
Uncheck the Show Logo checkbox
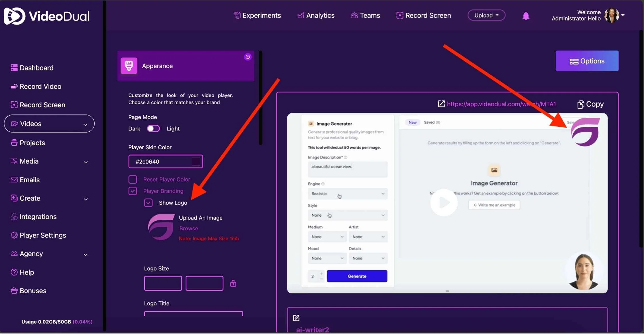click(x=148, y=203)
